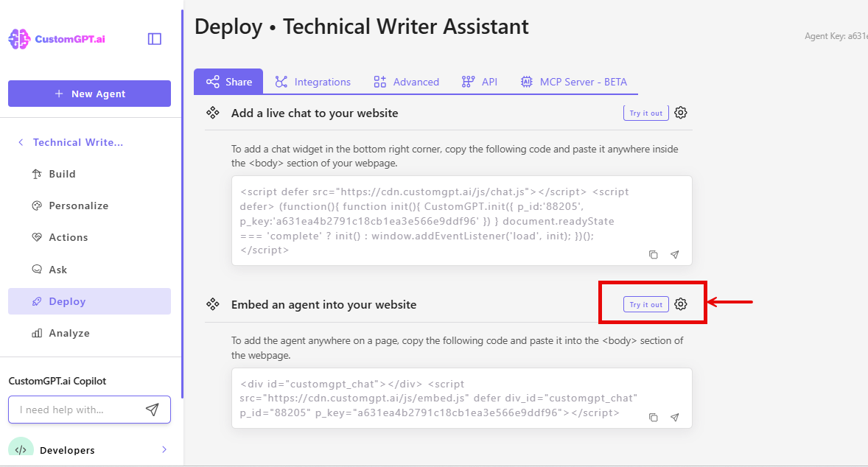Viewport: 868px width, 467px height.
Task: Click 'Add a live chat to your website' heading
Action: pyautogui.click(x=315, y=113)
